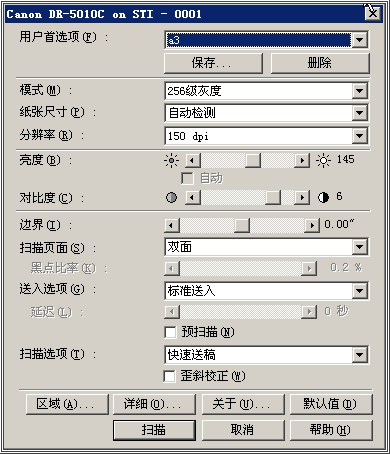Toggle the 歪斜校正 checkbox
This screenshot has height=454, width=390.
[169, 376]
